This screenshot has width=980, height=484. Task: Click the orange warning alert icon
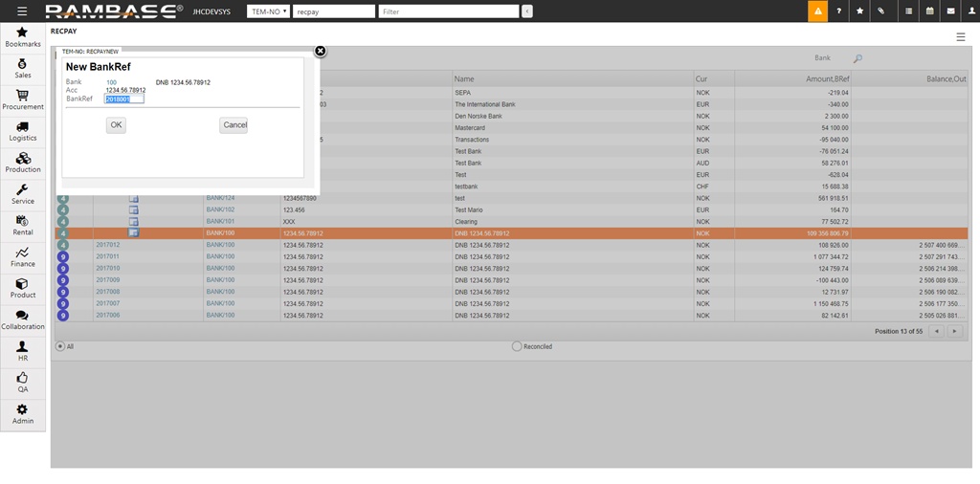pyautogui.click(x=817, y=11)
